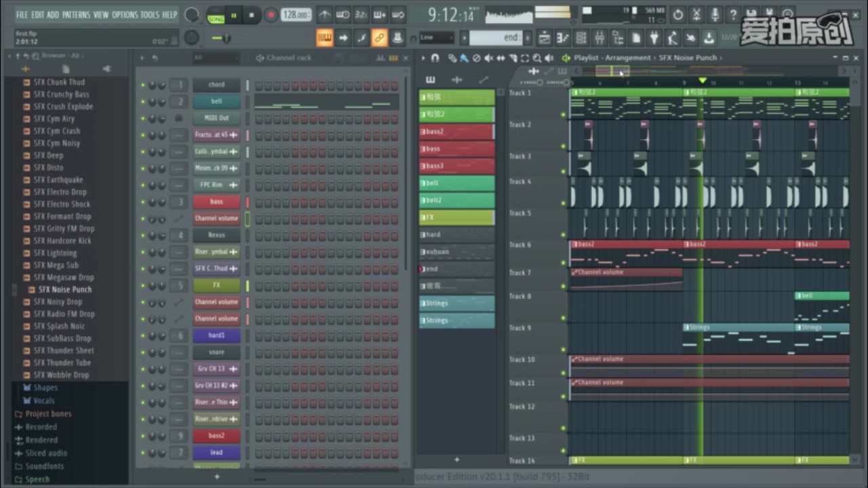This screenshot has width=868, height=488.
Task: Select the Zoom tool in Playlist toolbar
Action: 536,58
